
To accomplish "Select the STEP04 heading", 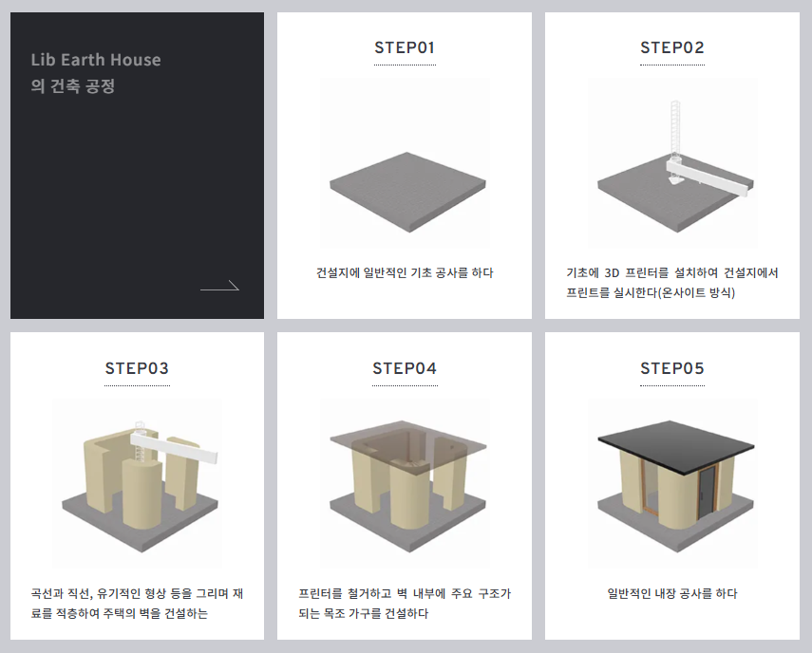I will pos(405,368).
